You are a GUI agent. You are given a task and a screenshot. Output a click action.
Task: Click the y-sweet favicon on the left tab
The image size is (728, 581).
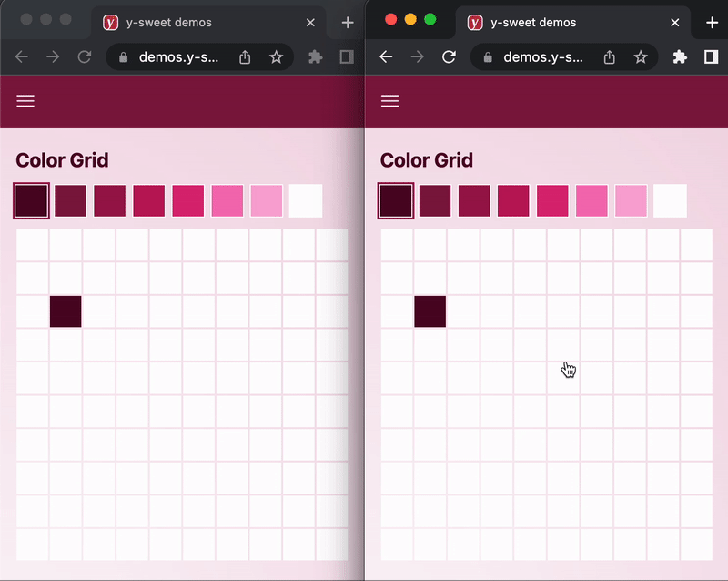[111, 22]
